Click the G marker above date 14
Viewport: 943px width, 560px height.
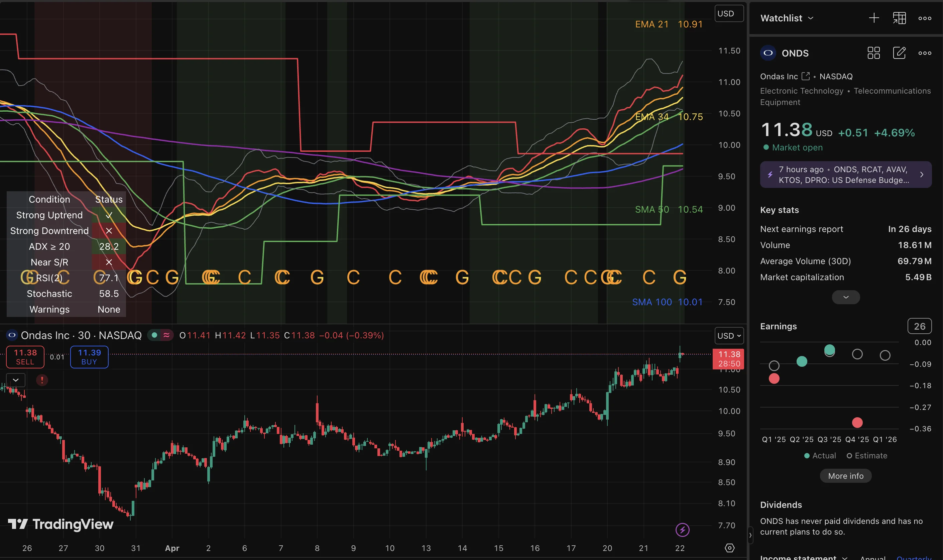pyautogui.click(x=462, y=278)
